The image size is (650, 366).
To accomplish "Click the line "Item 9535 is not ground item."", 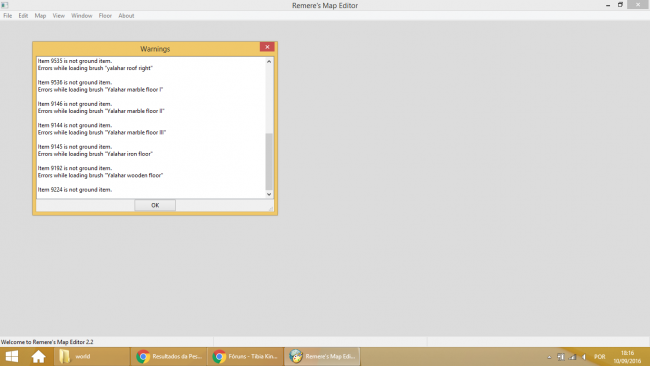I will click(x=75, y=61).
